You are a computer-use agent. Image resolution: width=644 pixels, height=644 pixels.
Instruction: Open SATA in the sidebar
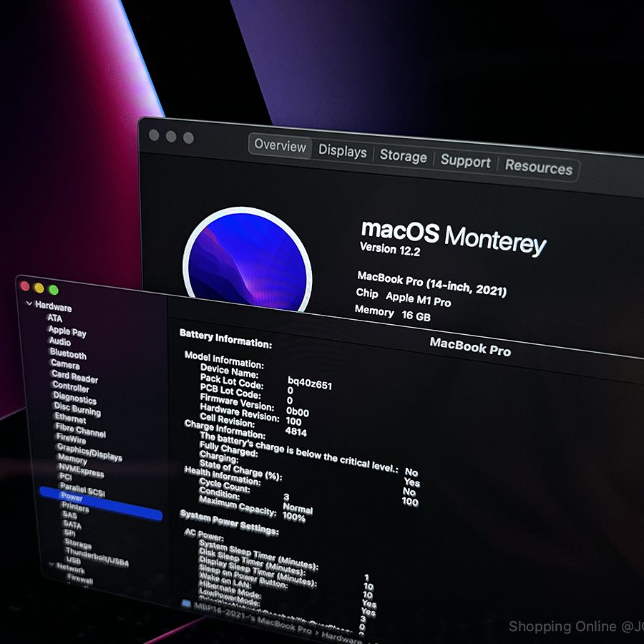[x=72, y=525]
